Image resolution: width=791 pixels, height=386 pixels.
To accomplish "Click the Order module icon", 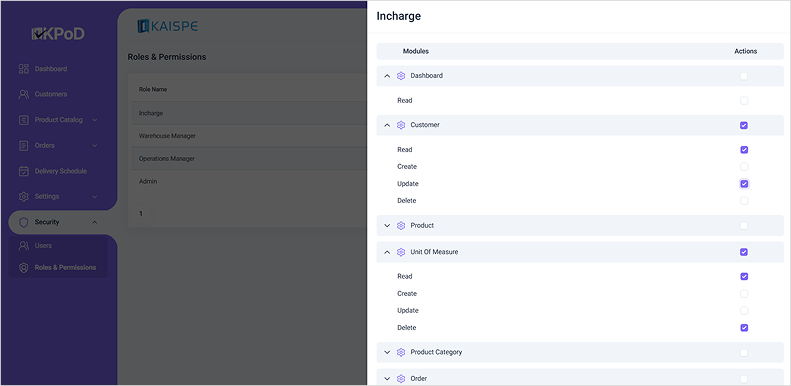I will pos(401,378).
